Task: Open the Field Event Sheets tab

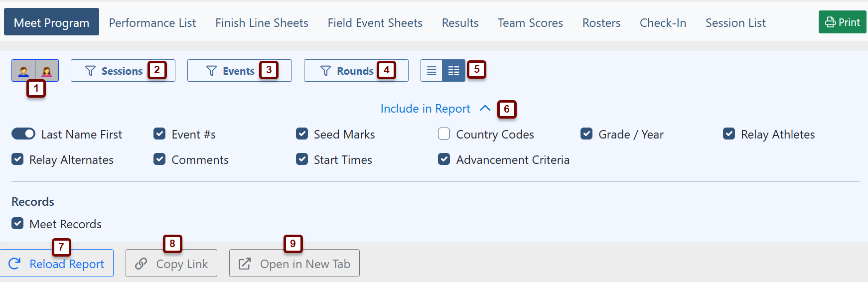Action: (x=375, y=23)
